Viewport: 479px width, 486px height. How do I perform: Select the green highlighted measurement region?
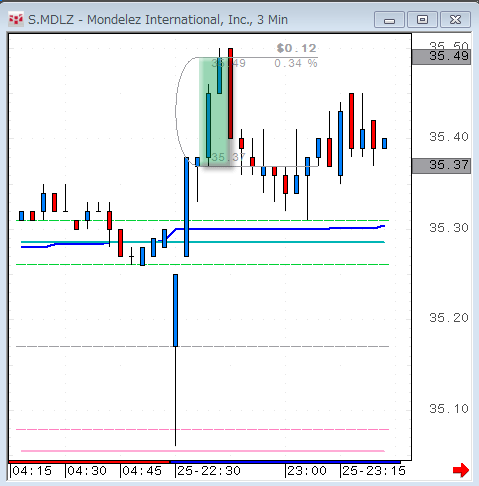pos(215,112)
